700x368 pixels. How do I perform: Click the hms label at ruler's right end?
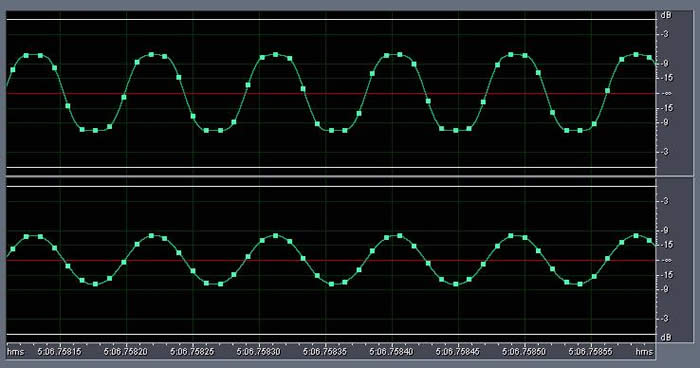click(644, 352)
